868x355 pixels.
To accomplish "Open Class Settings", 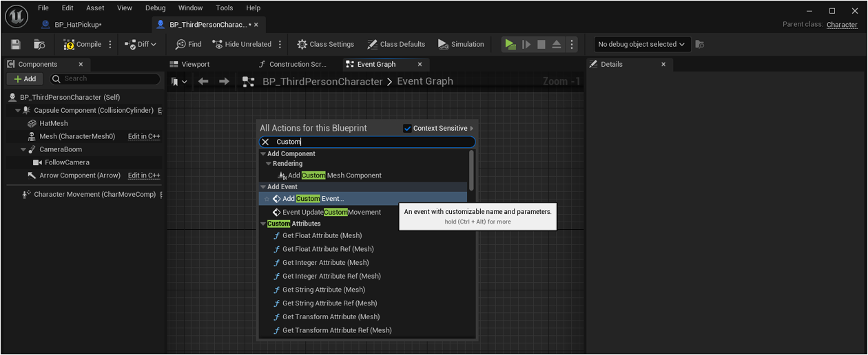I will coord(325,44).
